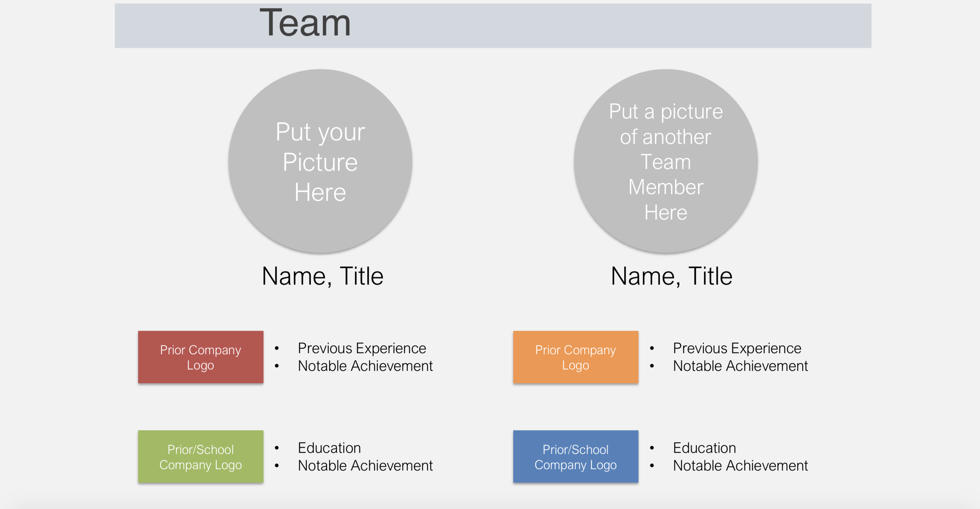Image resolution: width=980 pixels, height=509 pixels.
Task: Click right column "Education" bullet text
Action: tap(704, 448)
